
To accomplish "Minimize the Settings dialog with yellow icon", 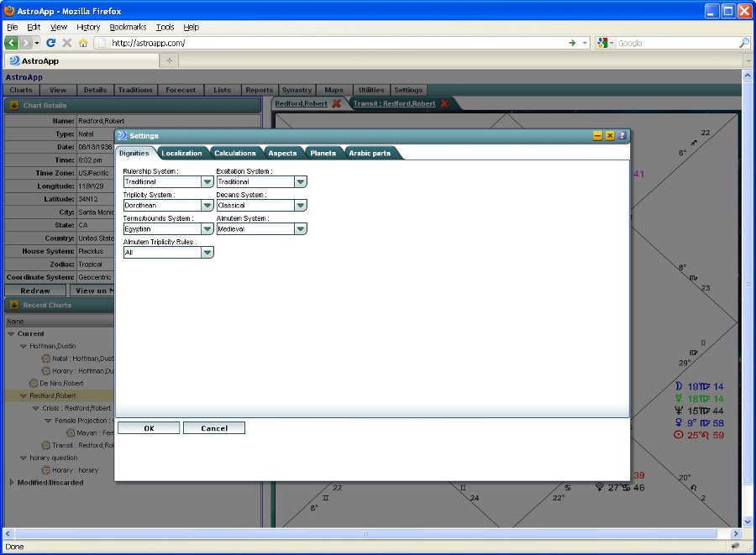I will pos(598,135).
